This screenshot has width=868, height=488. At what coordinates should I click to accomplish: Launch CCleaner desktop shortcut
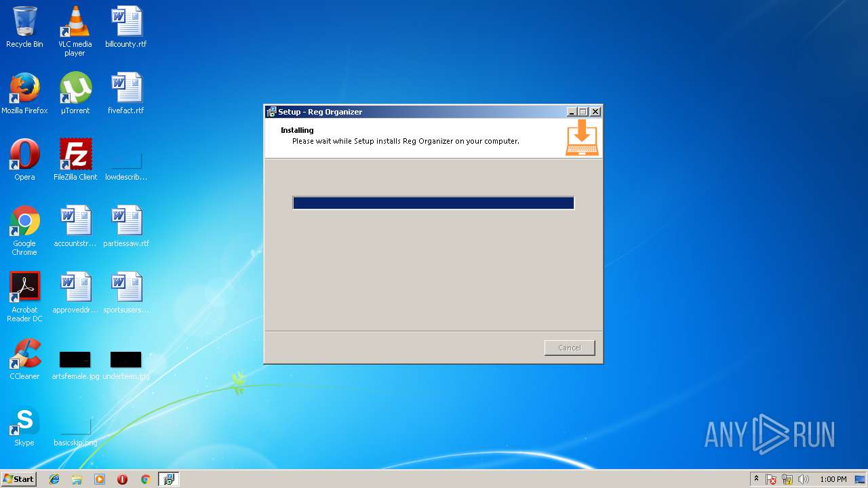pos(24,359)
